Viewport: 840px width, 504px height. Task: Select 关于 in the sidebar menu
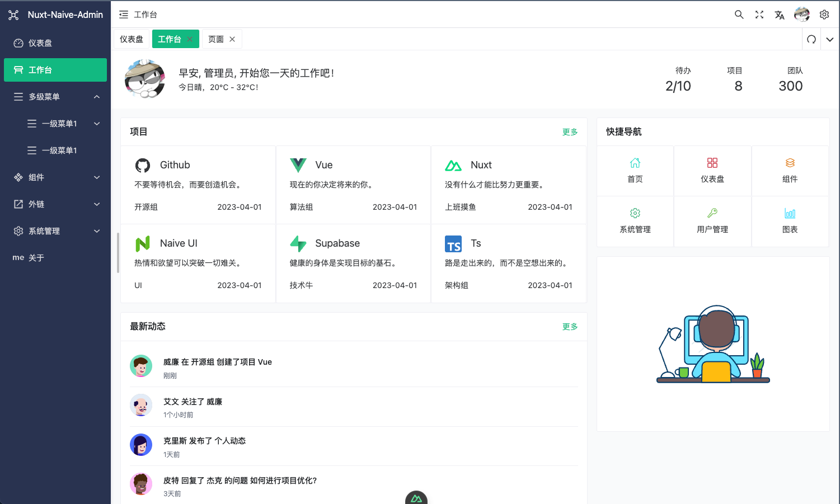coord(36,258)
